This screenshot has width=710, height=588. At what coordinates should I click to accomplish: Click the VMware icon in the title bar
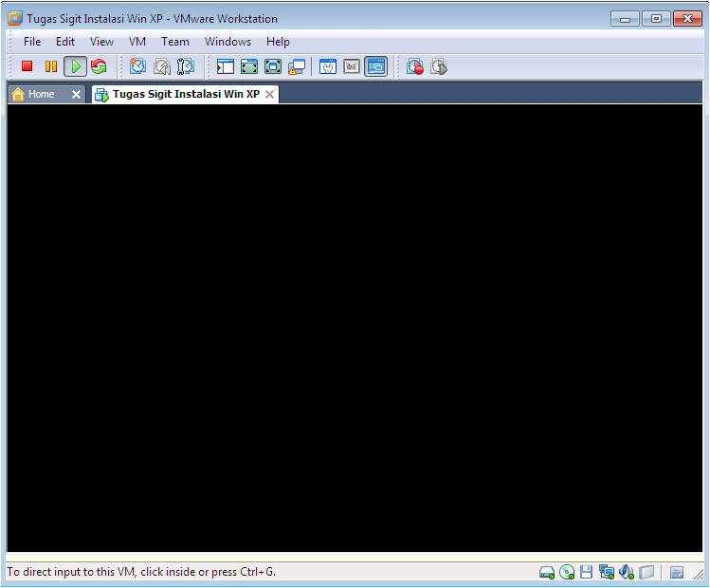(15, 19)
